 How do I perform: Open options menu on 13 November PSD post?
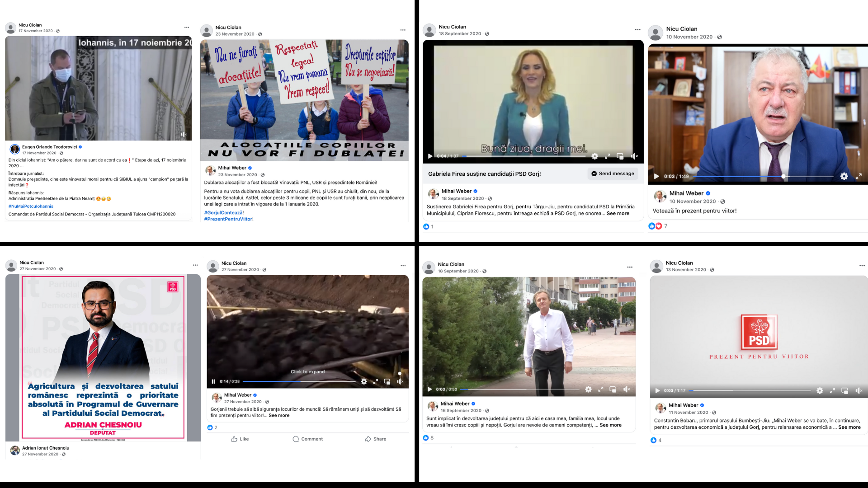tap(862, 266)
